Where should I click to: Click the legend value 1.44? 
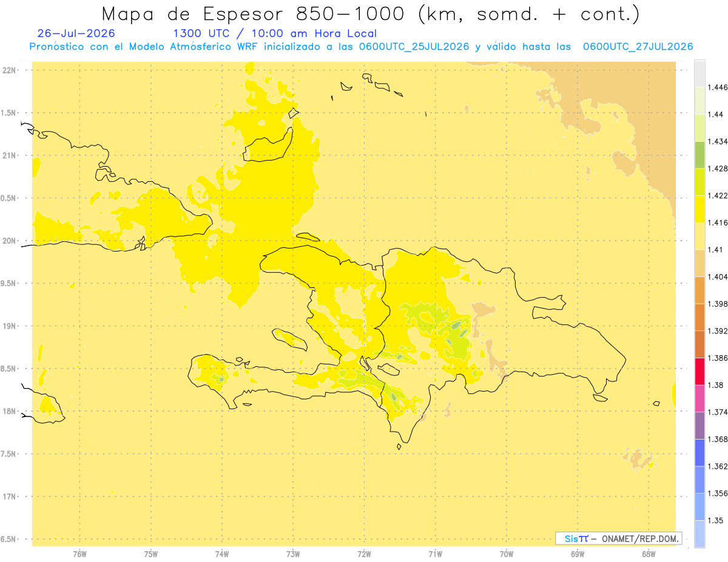click(x=715, y=114)
